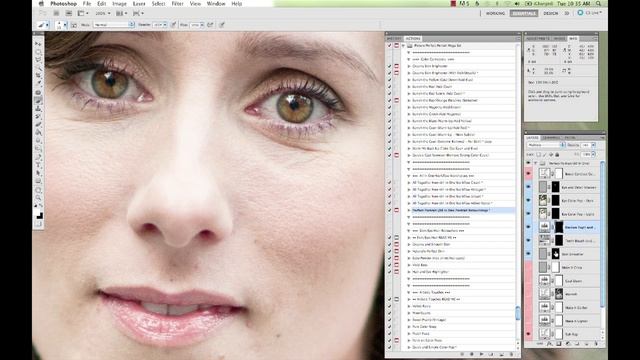This screenshot has width=640, height=360.
Task: Select the Crop tool
Action: tap(38, 76)
